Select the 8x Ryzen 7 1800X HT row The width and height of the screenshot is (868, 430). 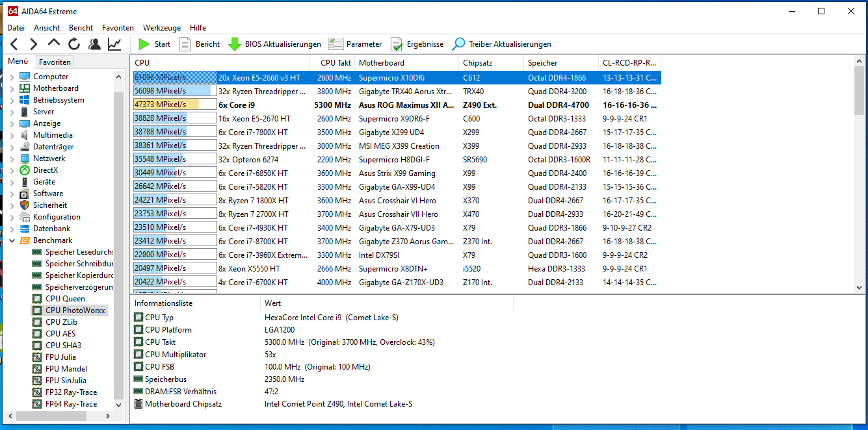397,200
